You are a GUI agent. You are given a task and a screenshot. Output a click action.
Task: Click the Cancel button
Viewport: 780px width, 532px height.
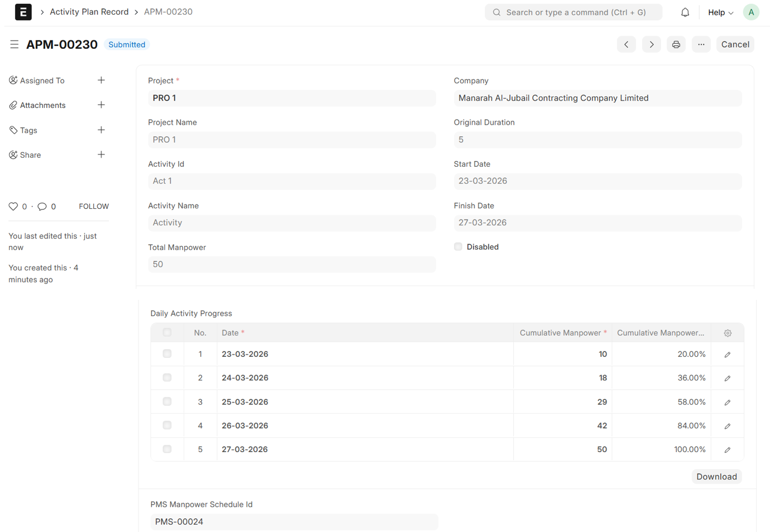[x=735, y=45]
